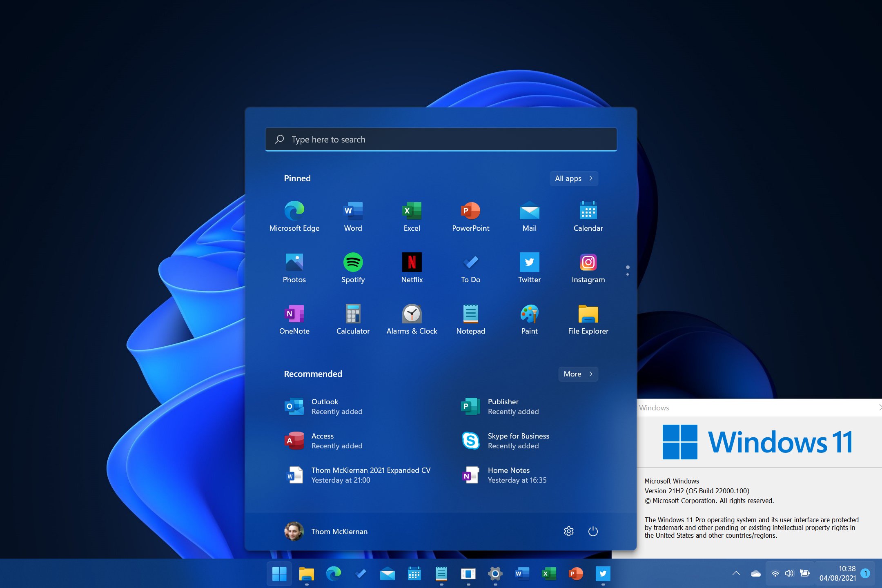Screen dimensions: 882x588
Task: Open Calendar from the taskbar
Action: click(414, 574)
